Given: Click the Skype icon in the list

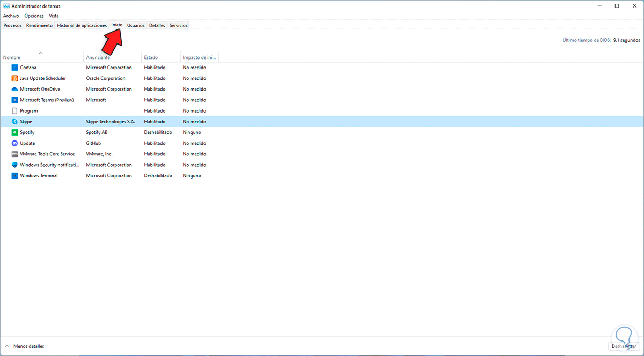Looking at the screenshot, I should tap(14, 122).
